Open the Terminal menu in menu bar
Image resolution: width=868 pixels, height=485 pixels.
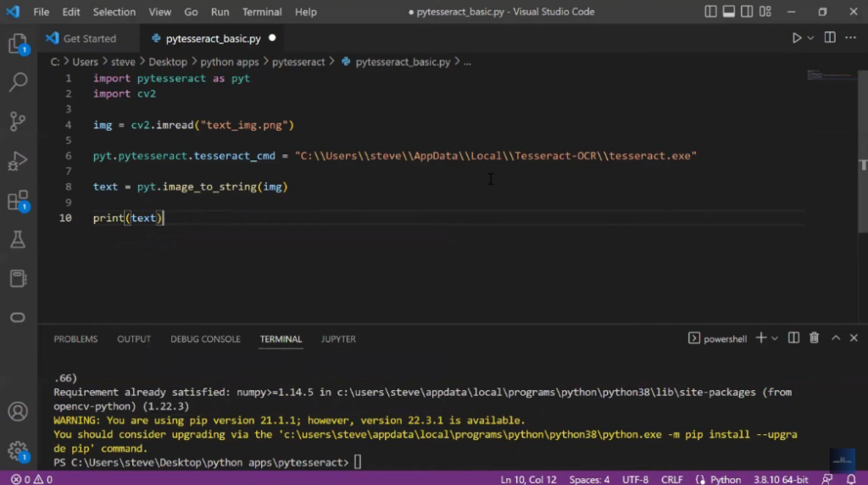262,12
